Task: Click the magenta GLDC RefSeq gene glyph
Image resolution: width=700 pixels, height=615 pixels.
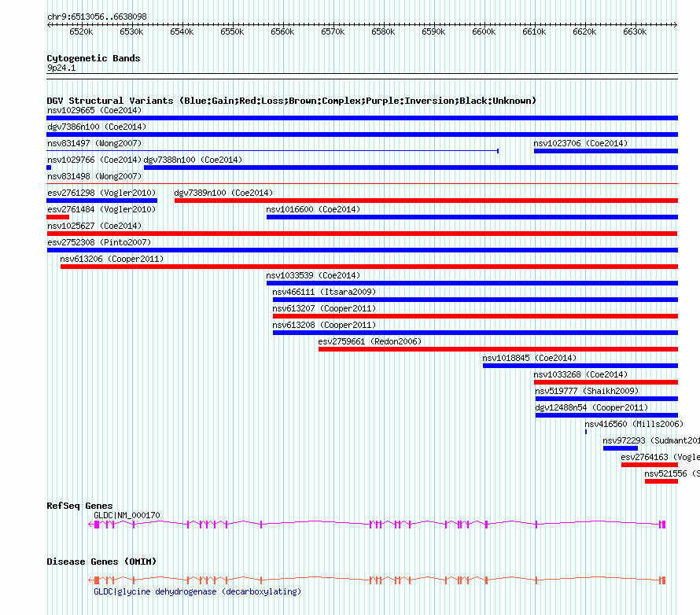Action: tap(377, 525)
